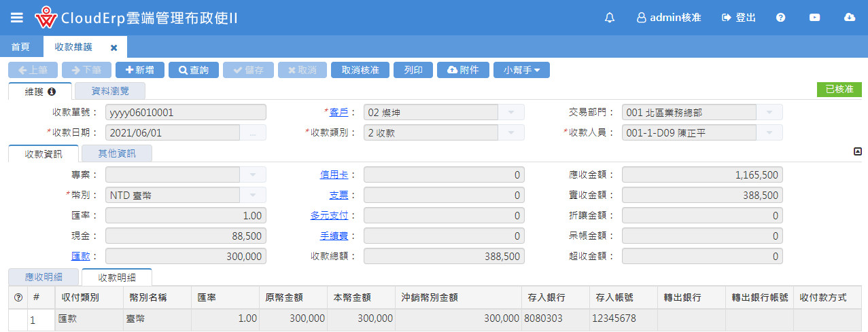Open the 信用卡 link
Image resolution: width=868 pixels, height=332 pixels.
(334, 175)
